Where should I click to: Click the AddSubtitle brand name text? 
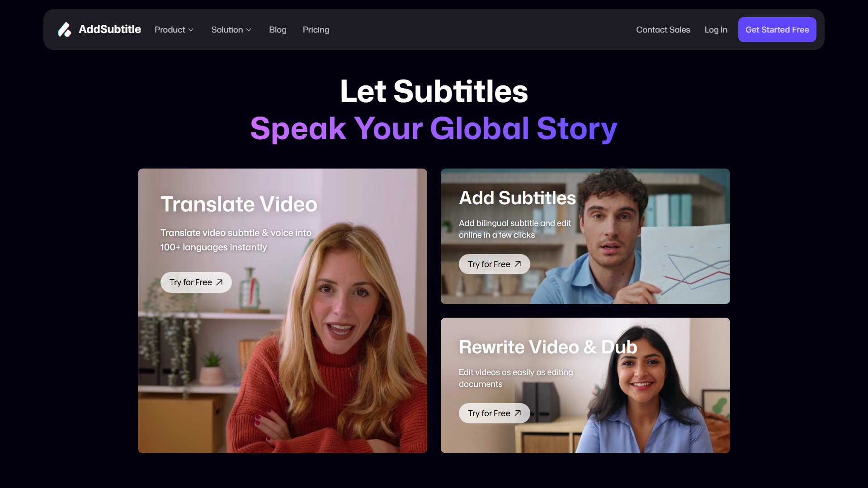tap(110, 29)
